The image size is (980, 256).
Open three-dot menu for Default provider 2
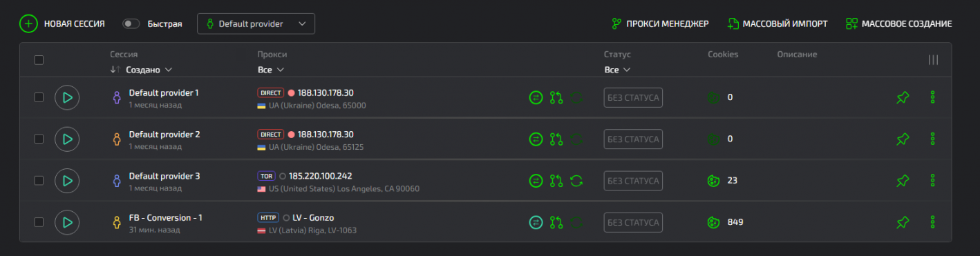tap(932, 139)
